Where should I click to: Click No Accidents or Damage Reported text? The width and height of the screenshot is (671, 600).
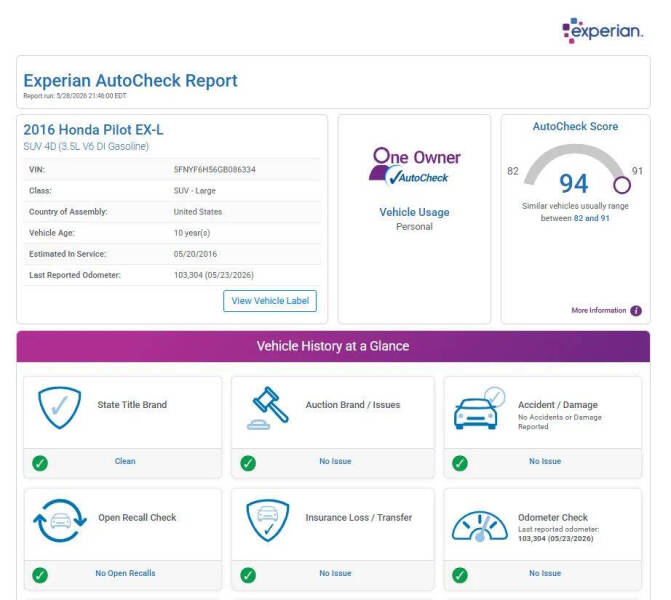[560, 422]
